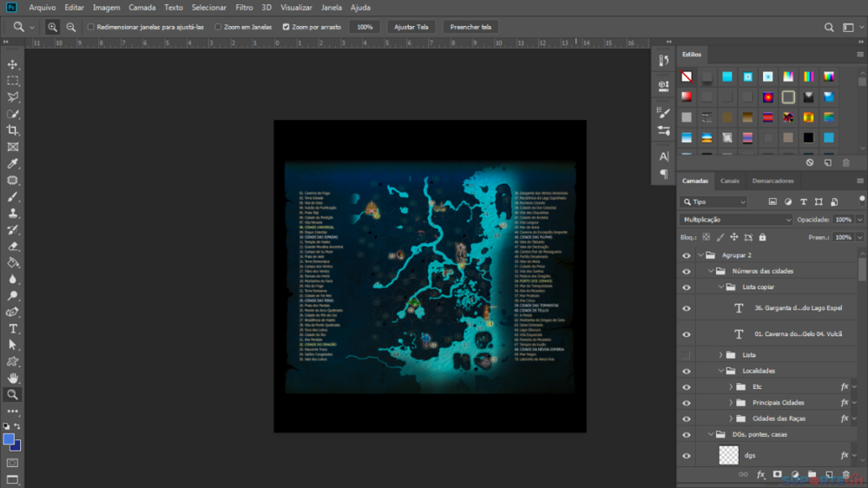This screenshot has width=868, height=488.
Task: Switch to the Canais tab
Action: (730, 181)
